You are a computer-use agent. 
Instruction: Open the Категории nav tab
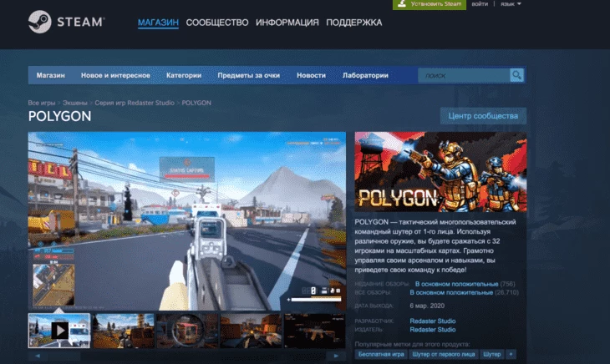coord(184,75)
